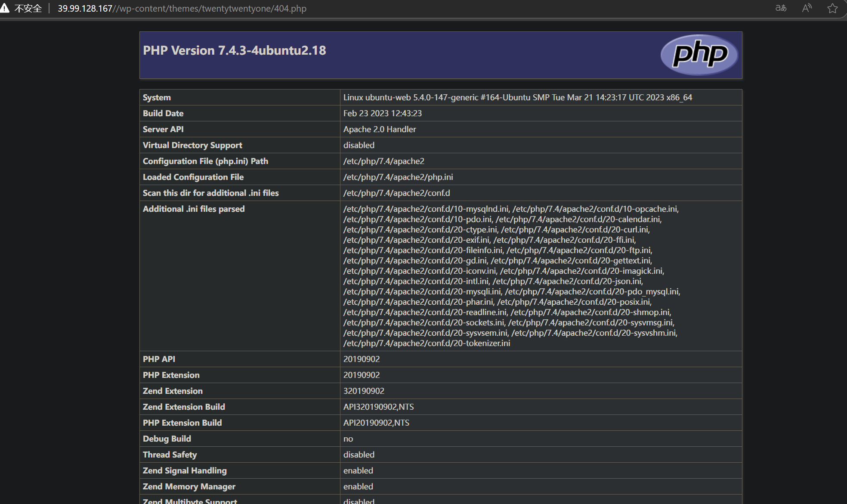The image size is (847, 504).
Task: Click the not-secure warning triangle icon
Action: tap(5, 8)
